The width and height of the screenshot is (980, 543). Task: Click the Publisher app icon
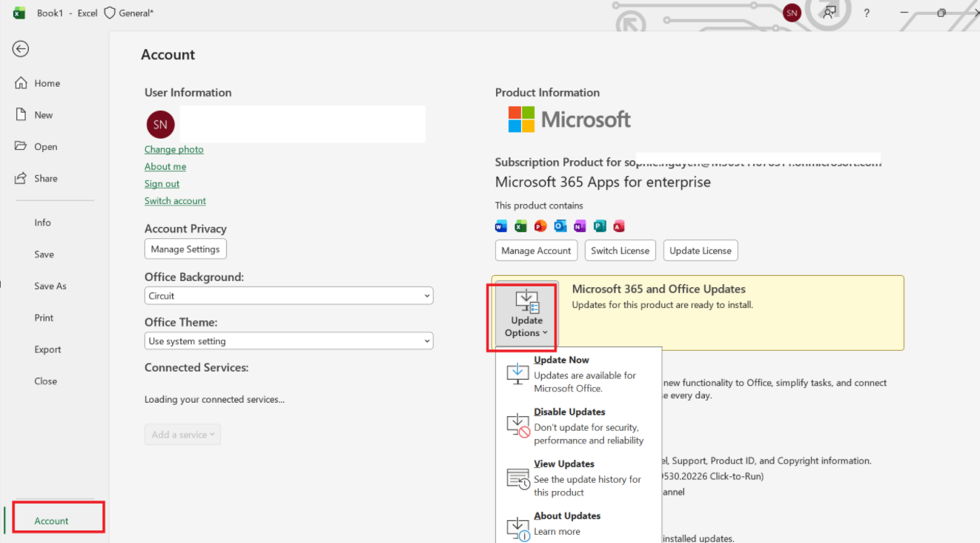click(x=600, y=226)
